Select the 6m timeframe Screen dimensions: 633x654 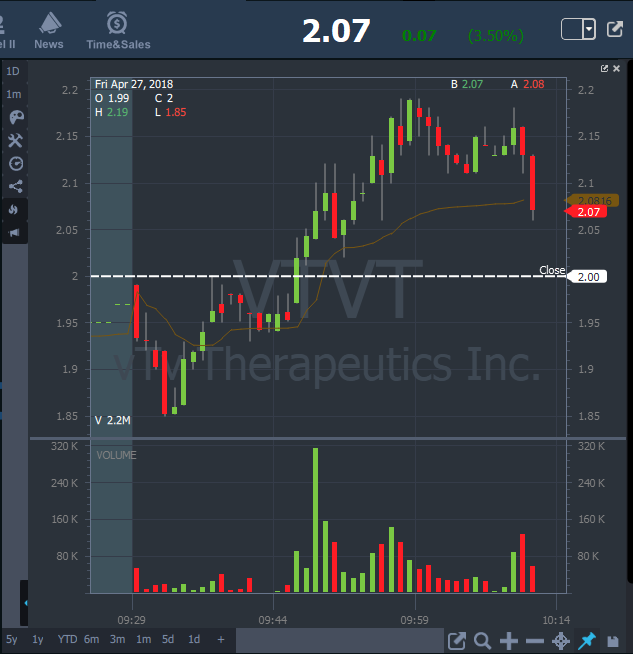tap(91, 639)
